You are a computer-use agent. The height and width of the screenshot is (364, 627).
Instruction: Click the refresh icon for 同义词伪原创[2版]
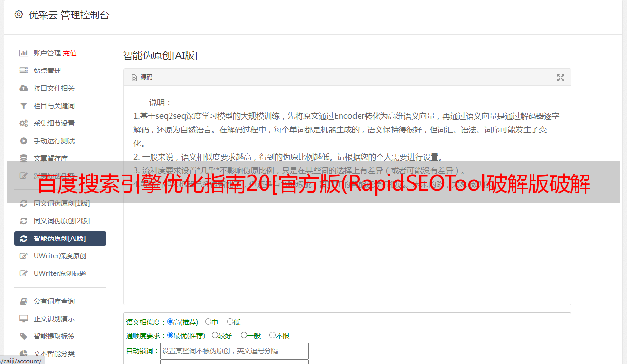click(23, 221)
